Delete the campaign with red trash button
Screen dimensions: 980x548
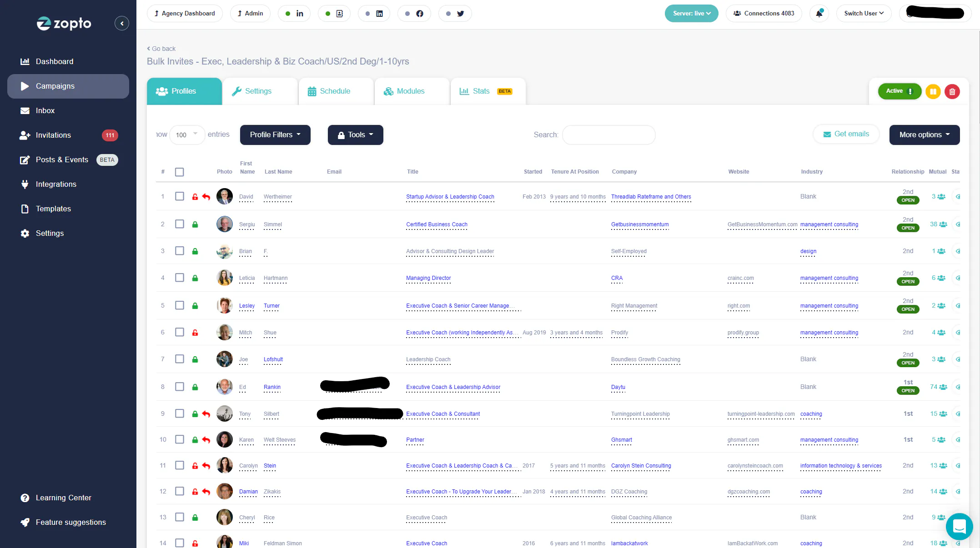pos(952,91)
